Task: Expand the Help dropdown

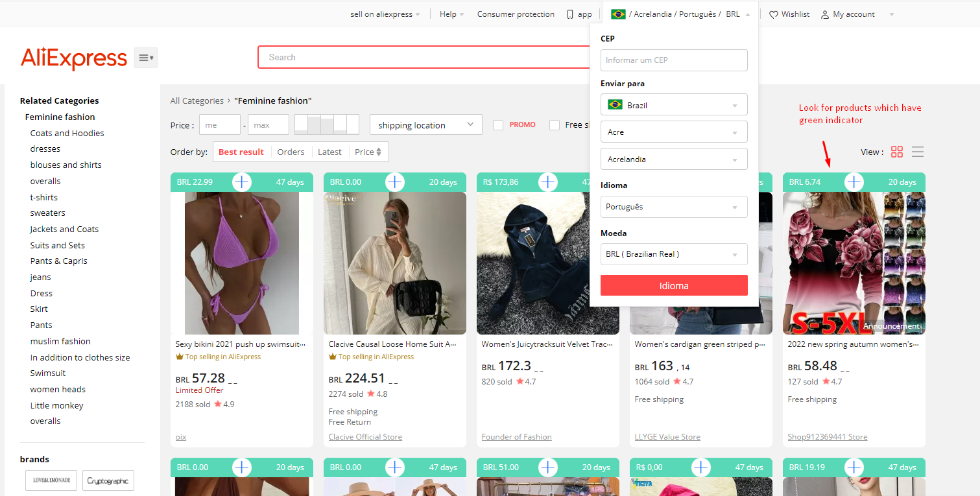Action: coord(451,14)
